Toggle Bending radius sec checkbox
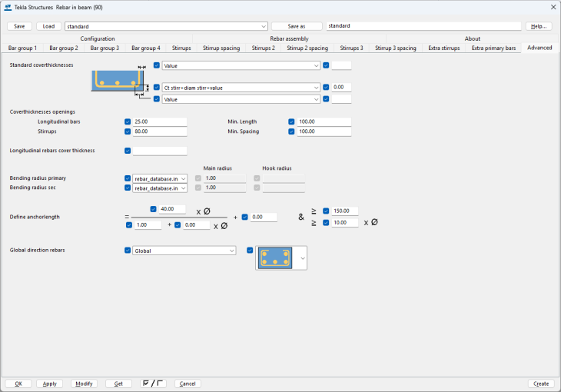Viewport: 561px width, 392px height. 128,188
